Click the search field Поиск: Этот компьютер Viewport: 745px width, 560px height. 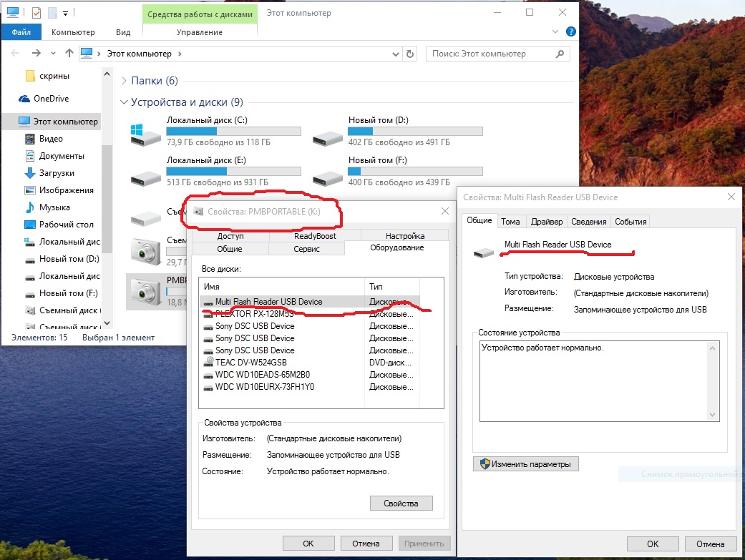[x=494, y=54]
